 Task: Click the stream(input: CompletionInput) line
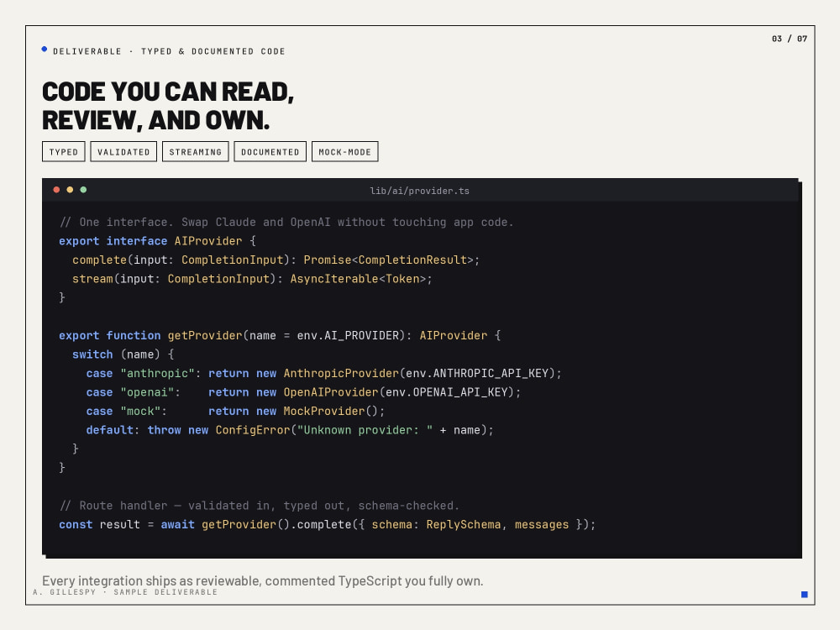252,279
